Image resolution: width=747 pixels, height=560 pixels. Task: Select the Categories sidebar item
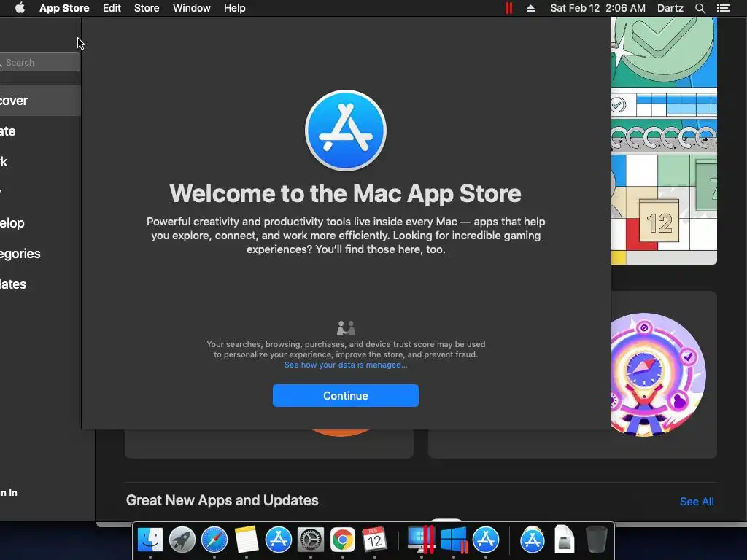point(40,253)
